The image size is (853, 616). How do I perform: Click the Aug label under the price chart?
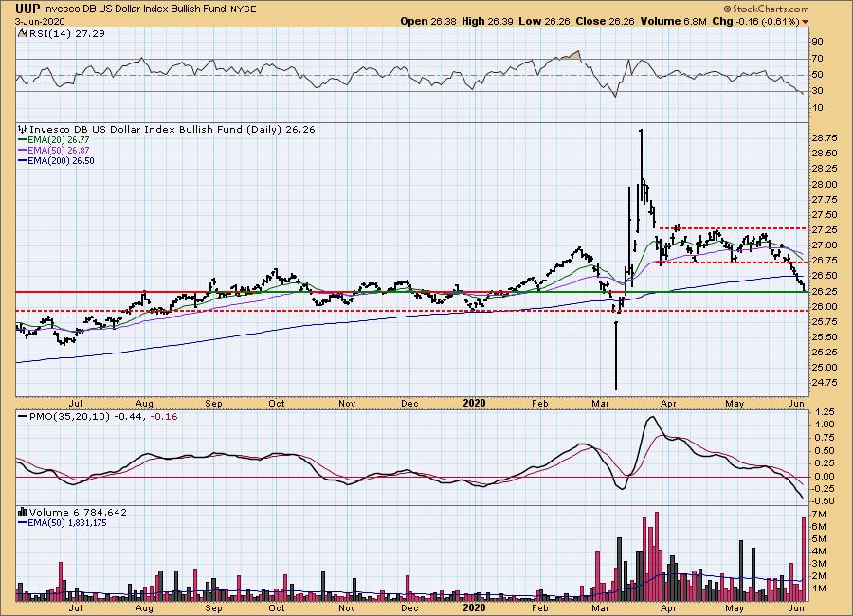(144, 404)
